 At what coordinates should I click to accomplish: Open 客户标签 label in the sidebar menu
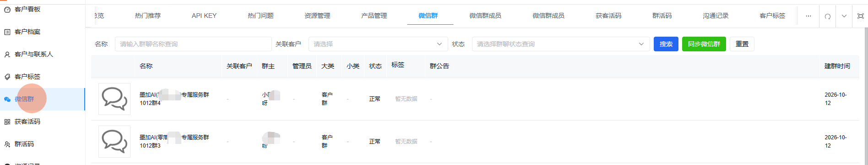coord(27,77)
